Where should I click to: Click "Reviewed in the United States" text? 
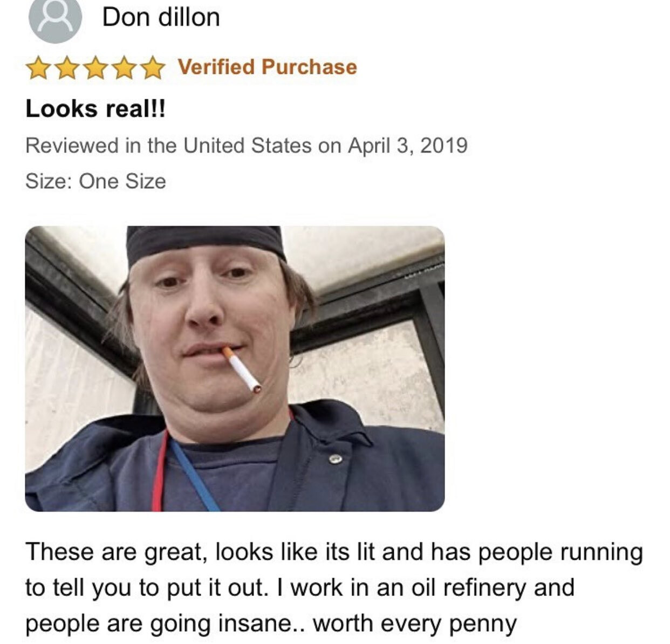tap(168, 146)
